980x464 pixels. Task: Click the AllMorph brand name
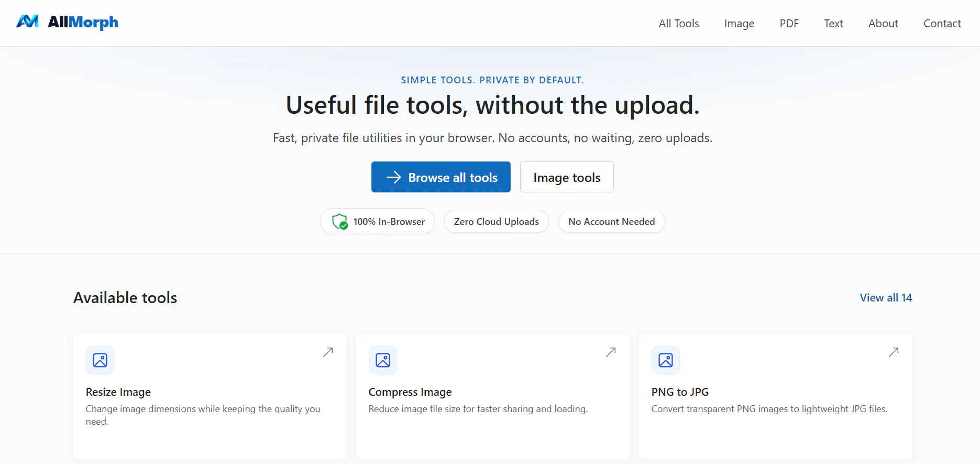point(83,23)
